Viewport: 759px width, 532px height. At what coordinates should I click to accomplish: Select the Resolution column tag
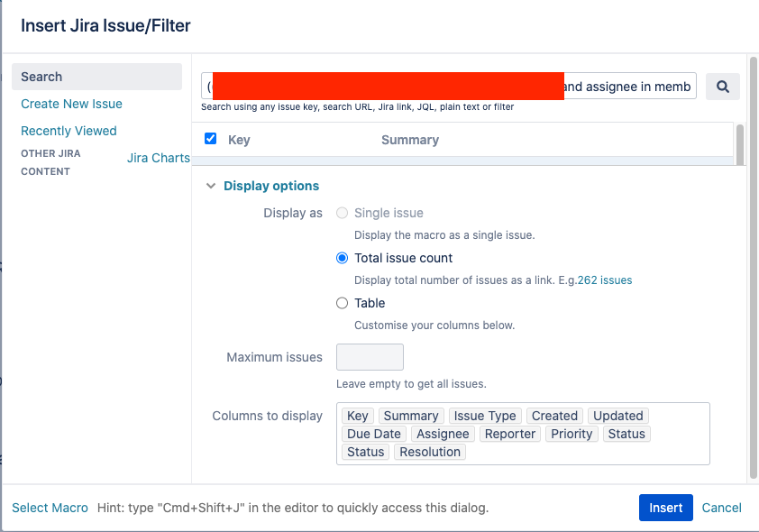point(430,452)
